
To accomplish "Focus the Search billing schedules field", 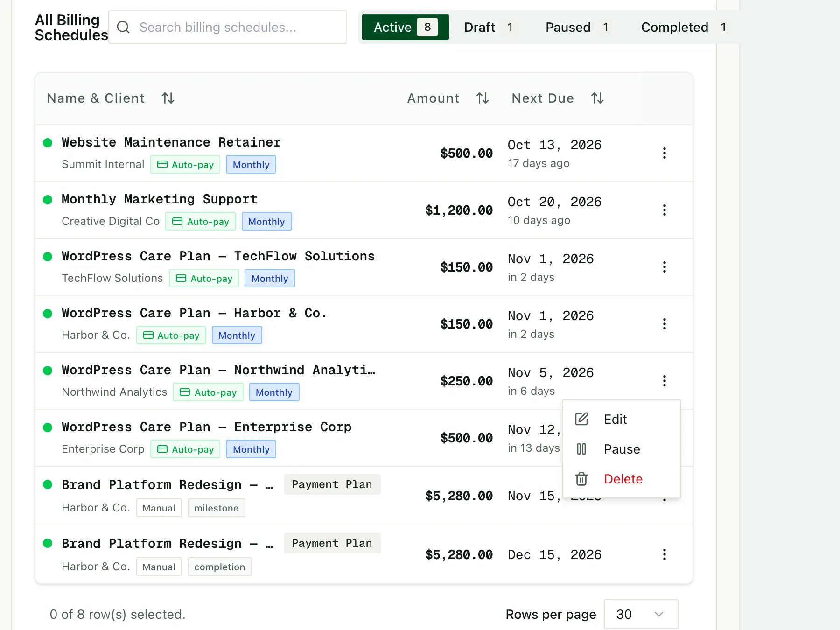I will (x=228, y=27).
